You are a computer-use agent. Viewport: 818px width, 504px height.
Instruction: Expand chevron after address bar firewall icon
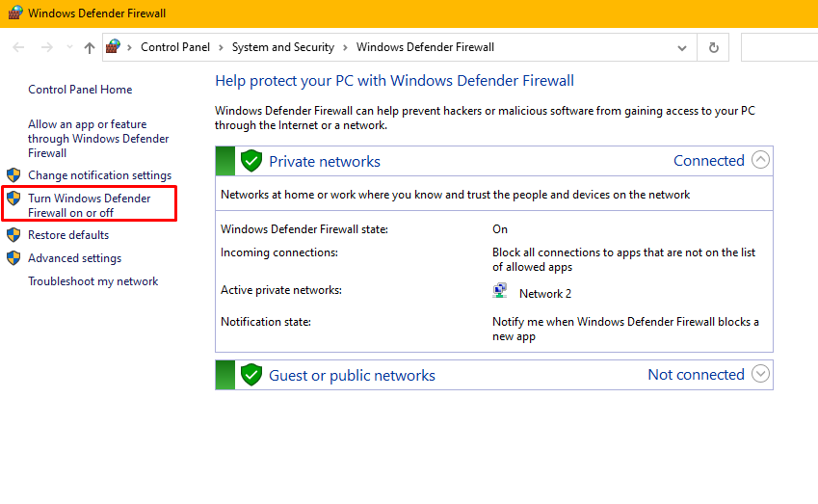pos(129,47)
